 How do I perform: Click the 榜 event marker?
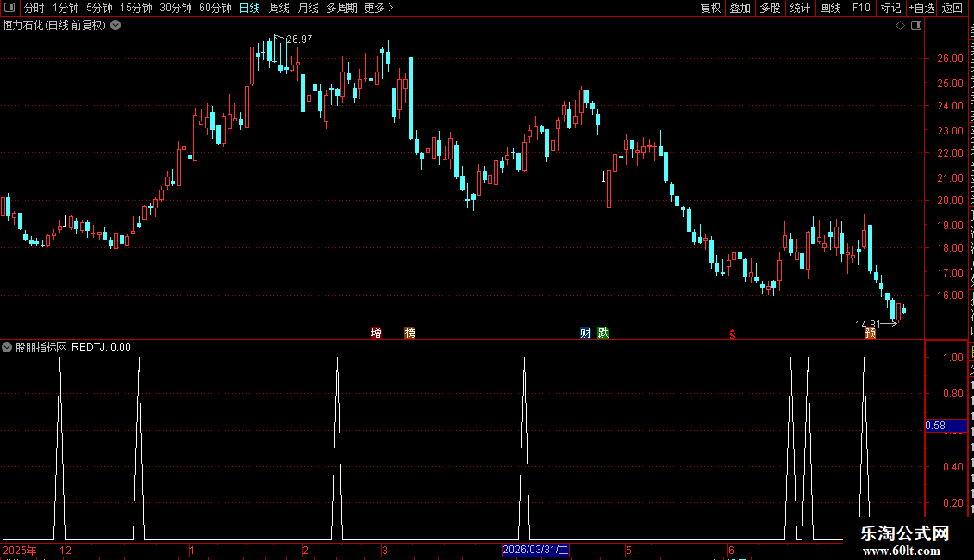click(410, 333)
